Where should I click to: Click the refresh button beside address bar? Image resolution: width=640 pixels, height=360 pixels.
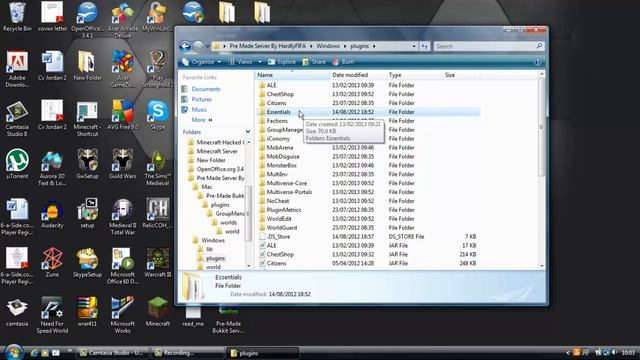click(424, 46)
